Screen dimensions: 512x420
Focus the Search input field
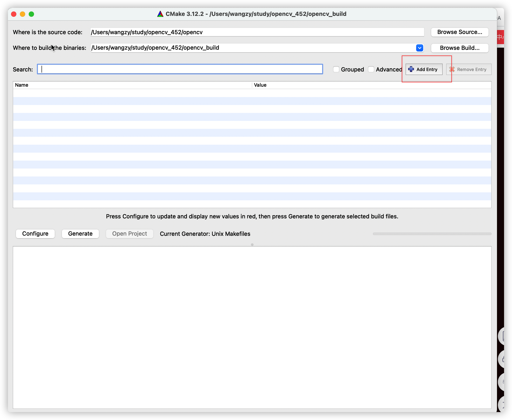pyautogui.click(x=180, y=69)
